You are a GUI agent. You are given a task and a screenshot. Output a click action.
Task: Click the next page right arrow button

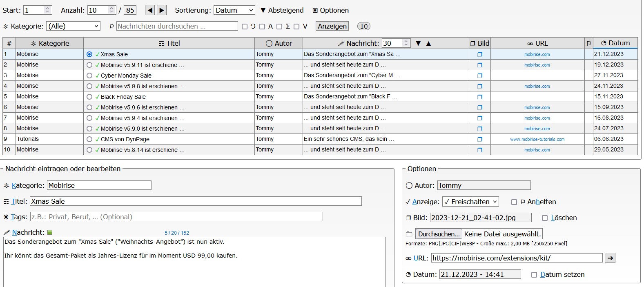(x=162, y=10)
